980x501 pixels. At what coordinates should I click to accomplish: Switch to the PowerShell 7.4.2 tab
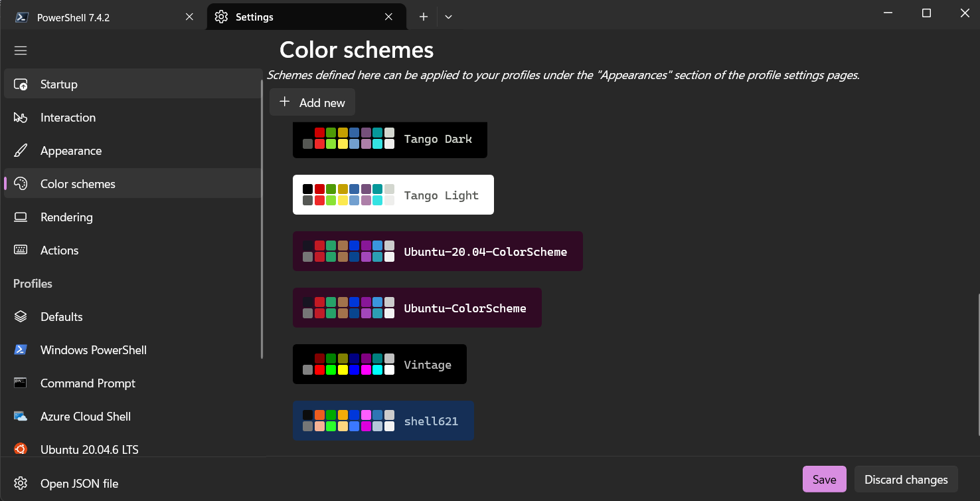click(93, 17)
